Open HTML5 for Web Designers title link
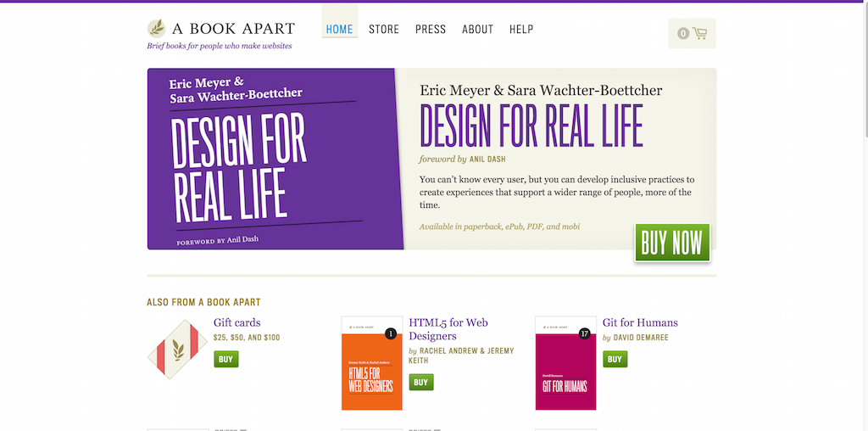This screenshot has width=868, height=431. tap(448, 329)
